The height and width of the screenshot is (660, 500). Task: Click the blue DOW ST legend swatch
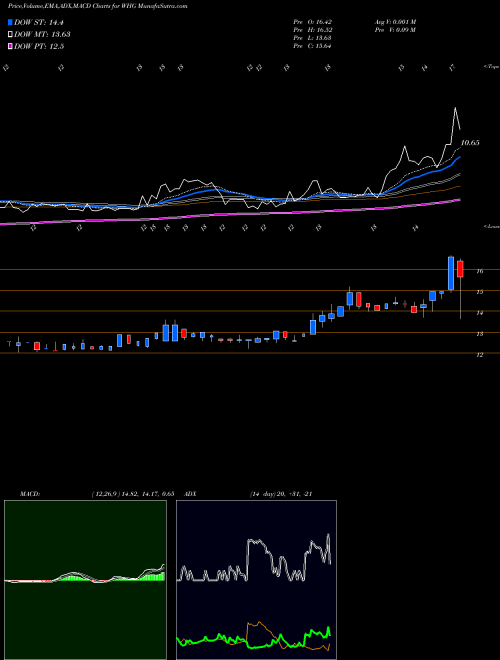(11, 23)
